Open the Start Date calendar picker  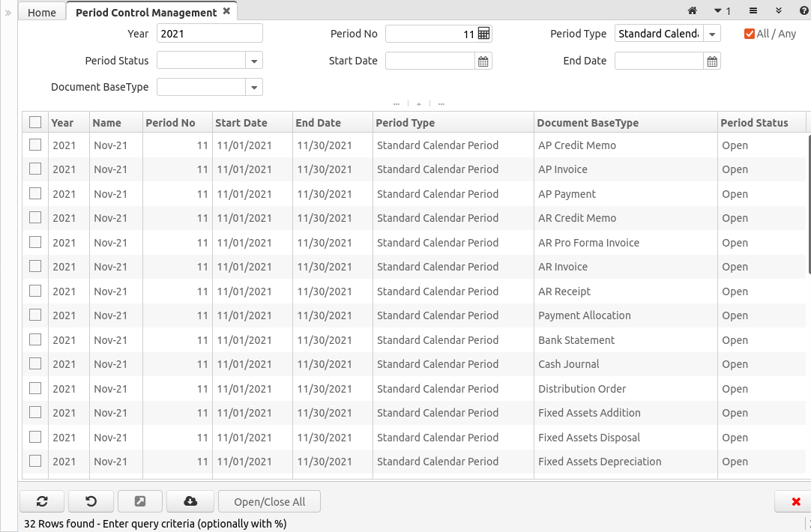(x=483, y=61)
